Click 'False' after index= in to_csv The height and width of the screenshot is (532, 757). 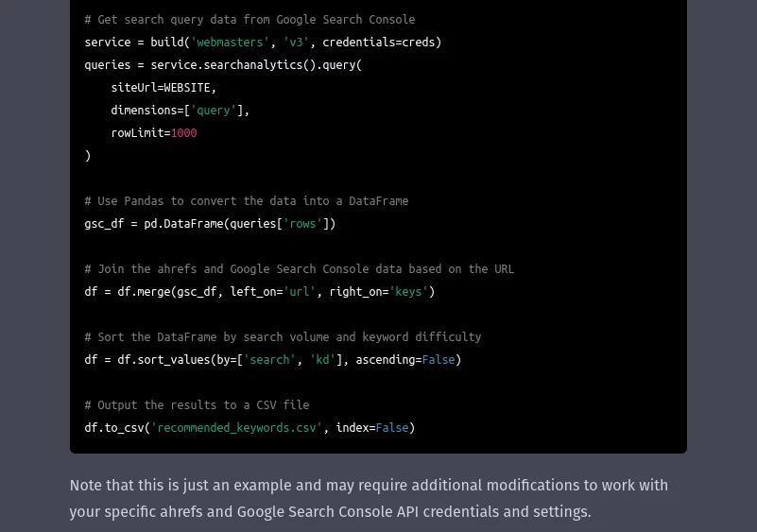(391, 428)
